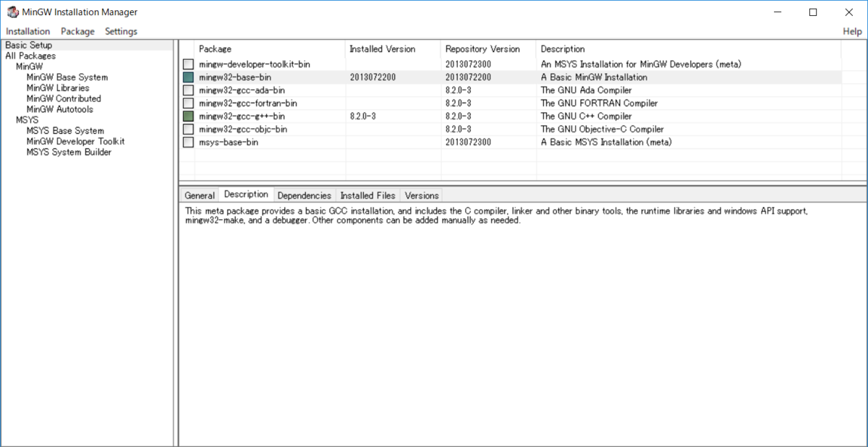Toggle mingw32-gcc-g++-bin checkbox

(188, 116)
